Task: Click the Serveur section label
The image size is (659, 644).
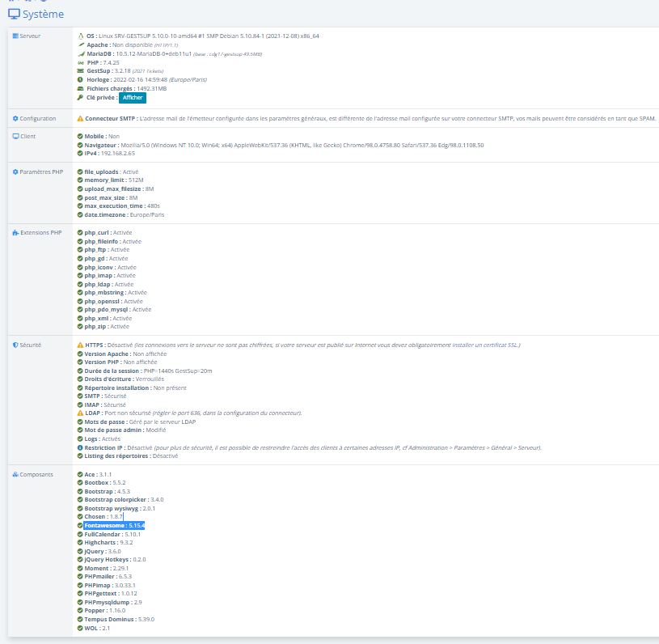Action: pyautogui.click(x=30, y=36)
